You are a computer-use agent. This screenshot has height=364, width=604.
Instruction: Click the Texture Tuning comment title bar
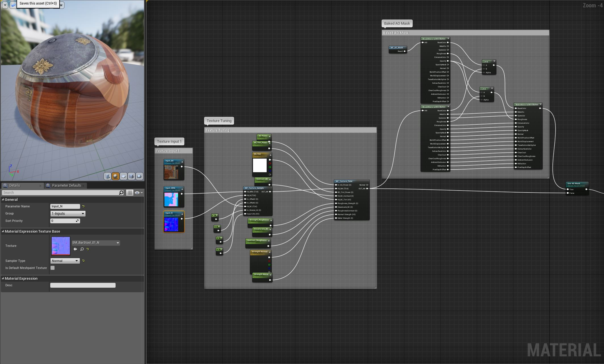tap(290, 130)
